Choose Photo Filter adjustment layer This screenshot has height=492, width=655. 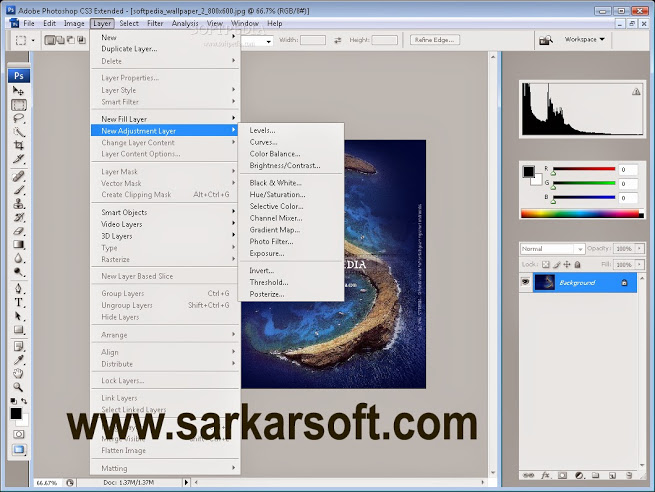(x=271, y=241)
